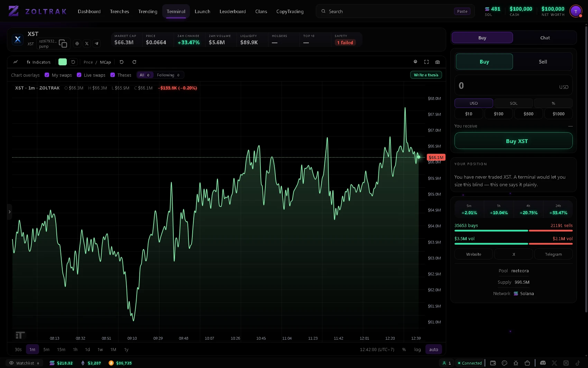Copy the XST contract address
The height and width of the screenshot is (368, 588).
click(x=63, y=44)
